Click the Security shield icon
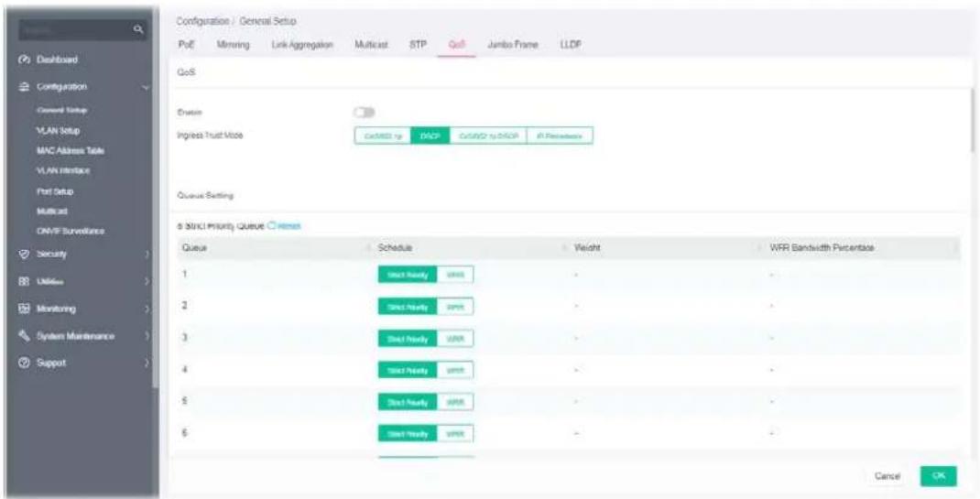This screenshot has height=499, width=980. [27, 255]
